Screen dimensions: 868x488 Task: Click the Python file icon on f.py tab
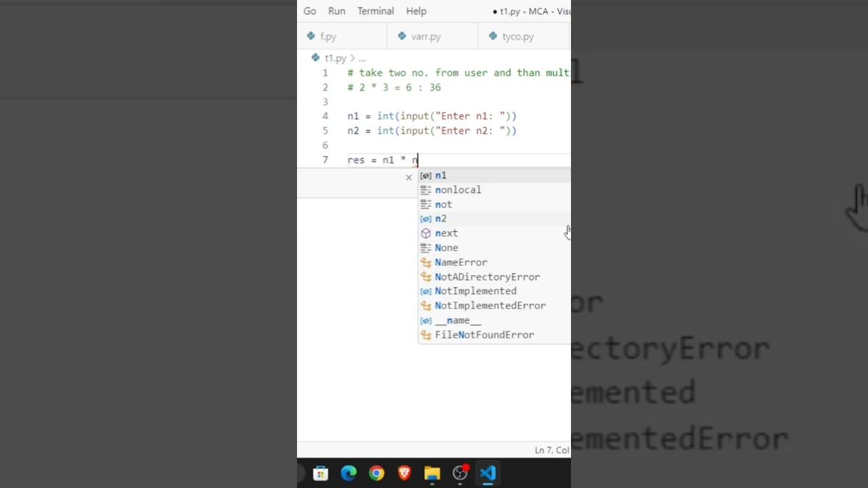tap(311, 36)
